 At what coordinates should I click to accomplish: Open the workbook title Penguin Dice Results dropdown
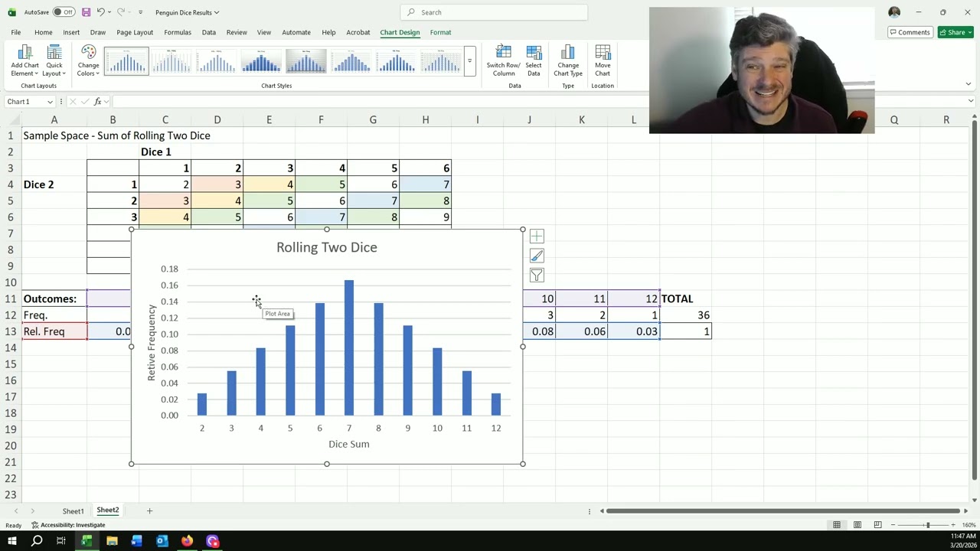(x=187, y=12)
